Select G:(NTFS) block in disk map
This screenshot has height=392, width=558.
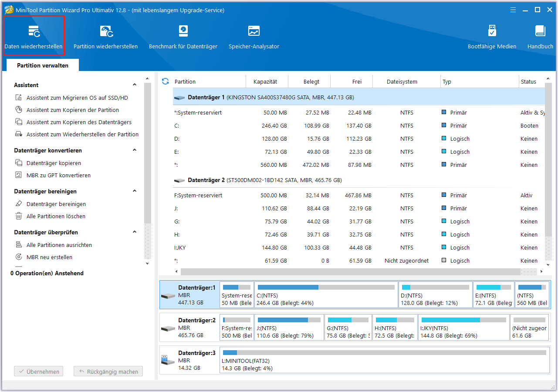click(348, 327)
